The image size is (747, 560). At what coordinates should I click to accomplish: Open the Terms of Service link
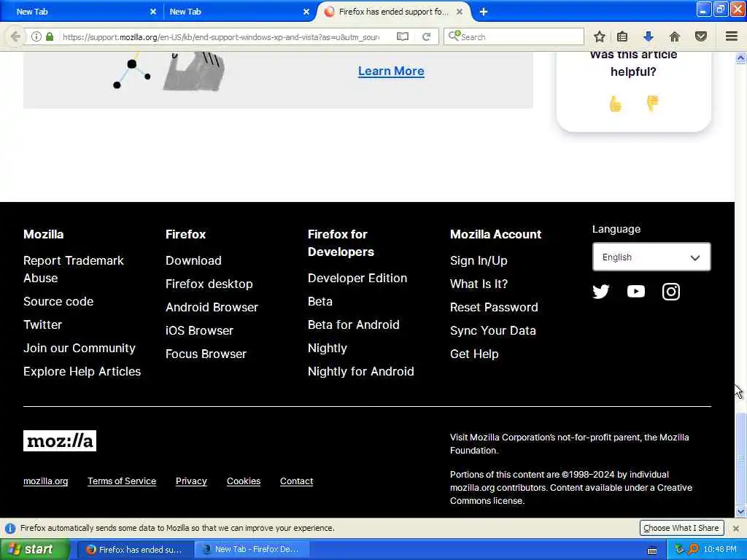click(x=122, y=481)
